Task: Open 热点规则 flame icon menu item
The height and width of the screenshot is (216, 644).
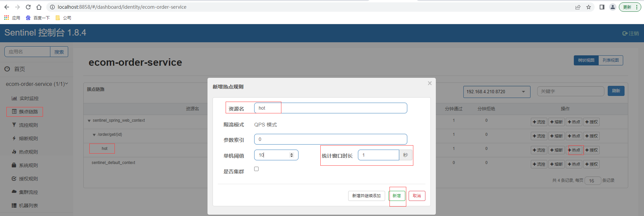Action: (14, 152)
